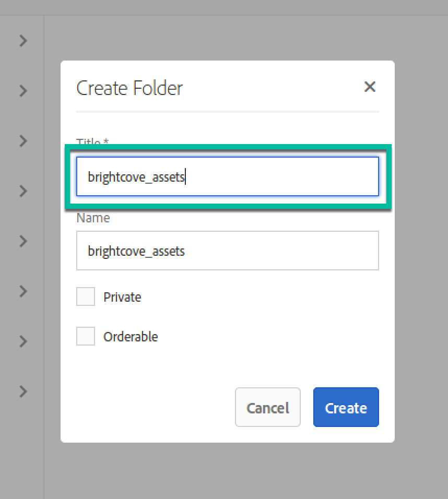Expand the third chevron in left sidebar
Viewport: 448px width, 499px height.
pos(23,141)
